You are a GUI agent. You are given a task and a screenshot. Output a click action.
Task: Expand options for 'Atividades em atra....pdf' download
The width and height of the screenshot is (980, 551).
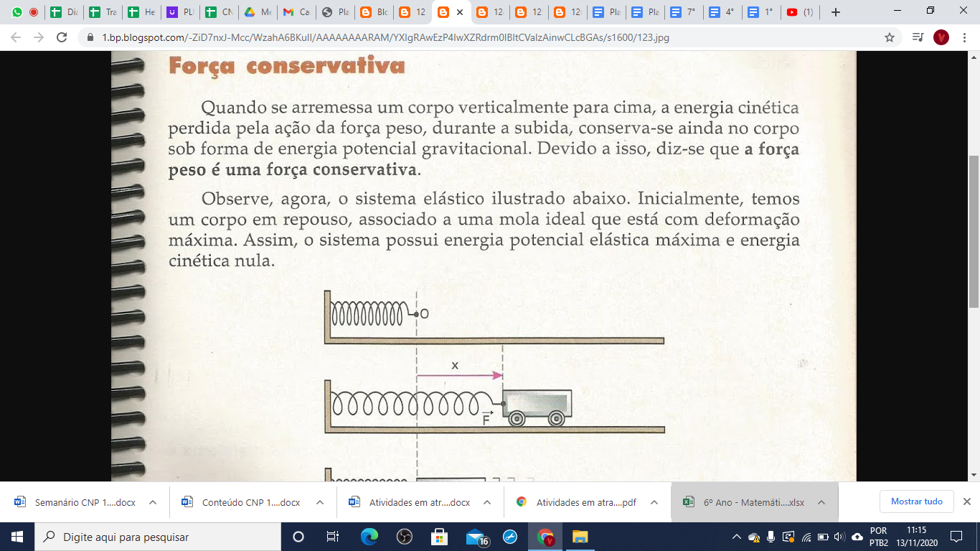click(654, 502)
